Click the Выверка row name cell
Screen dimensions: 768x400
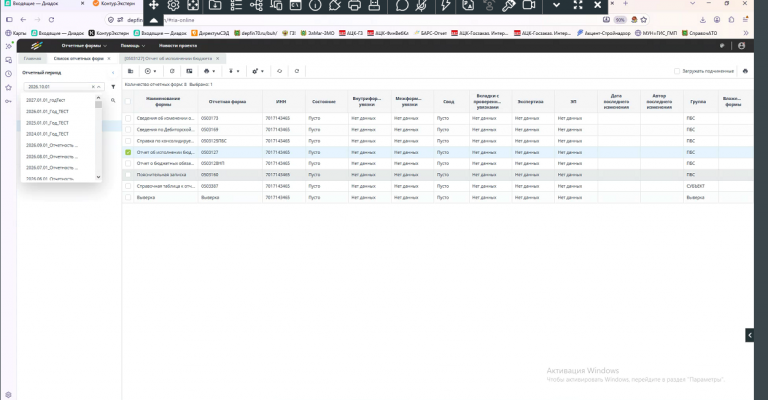coord(166,197)
